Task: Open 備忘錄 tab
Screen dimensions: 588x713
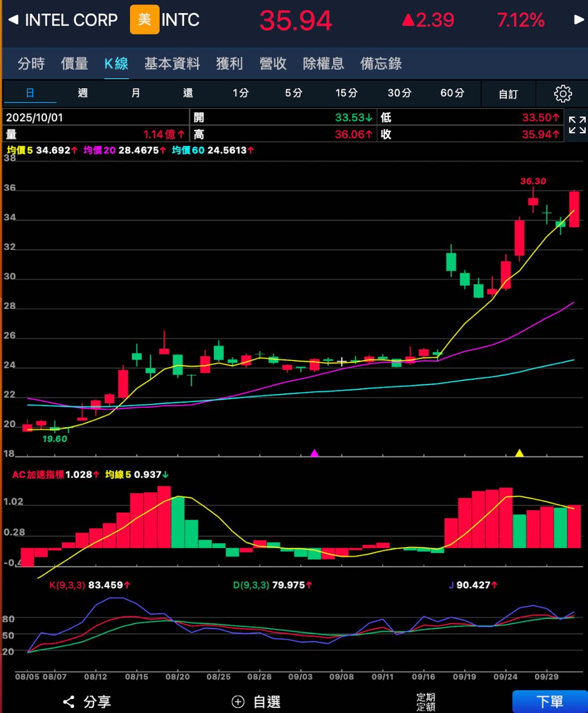Action: tap(381, 64)
